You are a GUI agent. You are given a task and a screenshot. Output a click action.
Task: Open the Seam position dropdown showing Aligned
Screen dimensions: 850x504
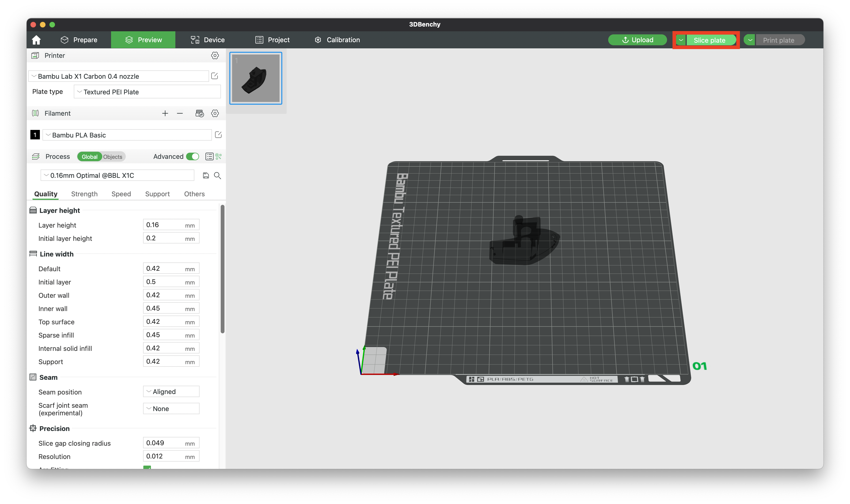[171, 391]
